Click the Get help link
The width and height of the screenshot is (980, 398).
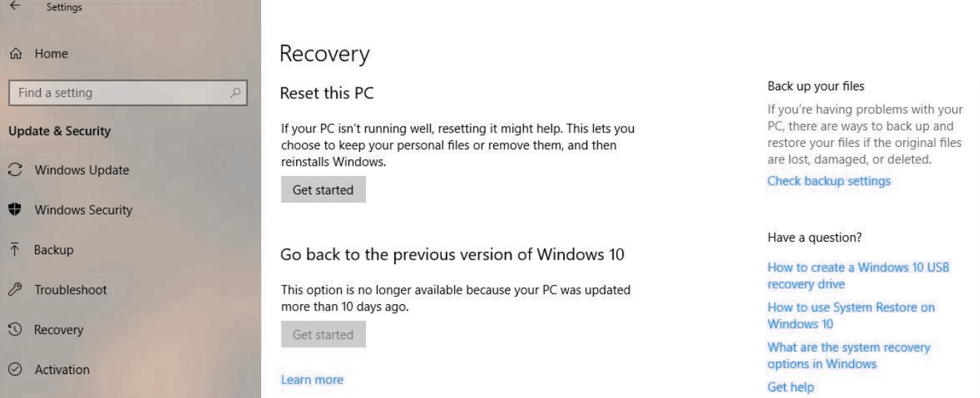coord(791,387)
